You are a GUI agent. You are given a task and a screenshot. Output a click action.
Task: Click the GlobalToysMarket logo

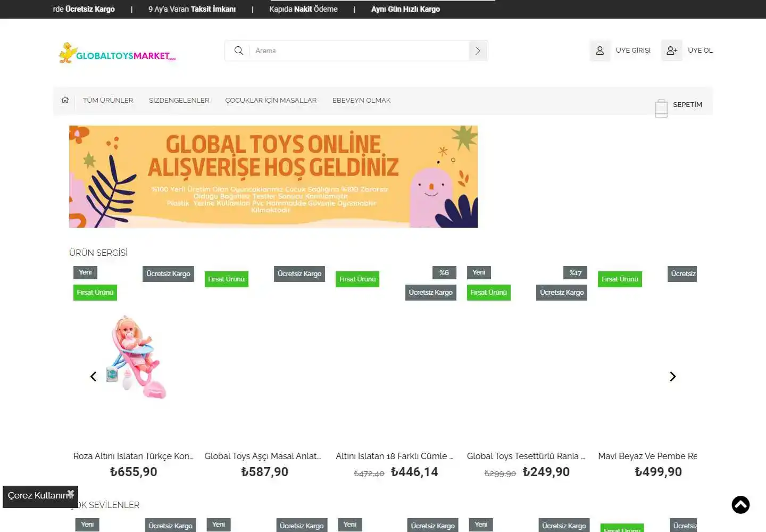pyautogui.click(x=117, y=53)
